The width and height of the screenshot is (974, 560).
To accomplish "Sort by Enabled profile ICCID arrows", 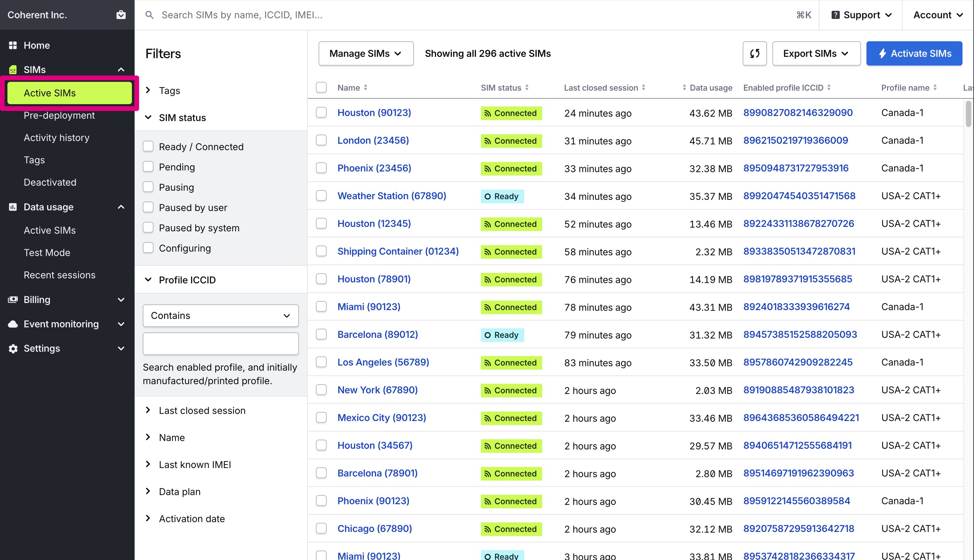I will 829,88.
